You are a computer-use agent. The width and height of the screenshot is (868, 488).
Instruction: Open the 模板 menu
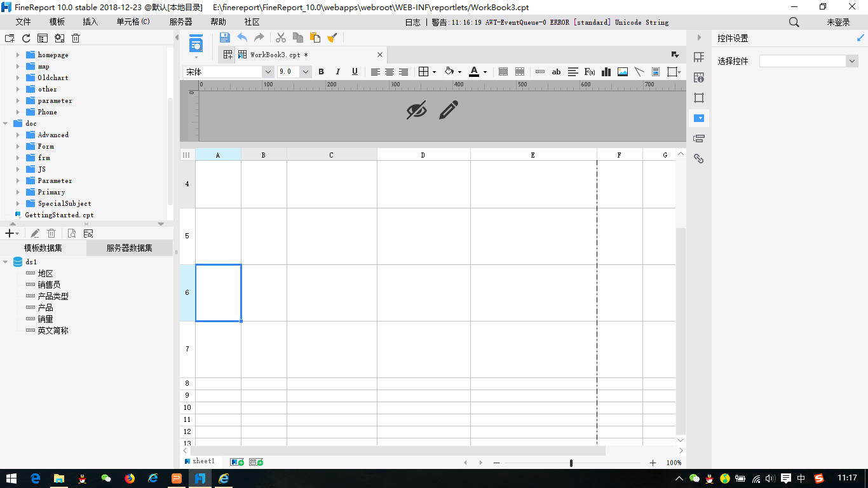pyautogui.click(x=57, y=22)
